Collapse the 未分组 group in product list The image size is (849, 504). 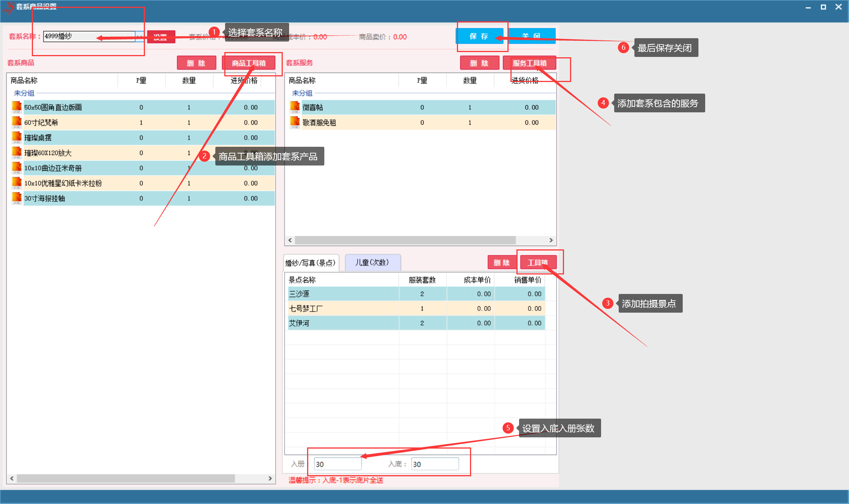pyautogui.click(x=24, y=93)
